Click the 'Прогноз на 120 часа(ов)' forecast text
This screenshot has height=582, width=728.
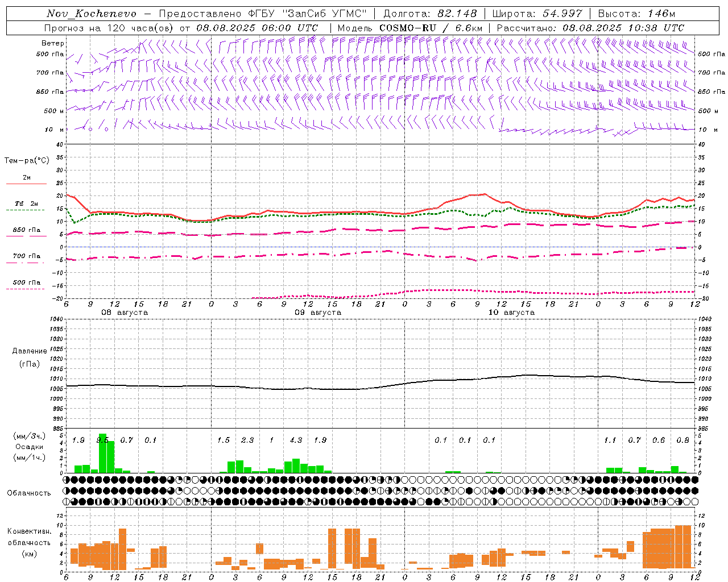point(110,28)
